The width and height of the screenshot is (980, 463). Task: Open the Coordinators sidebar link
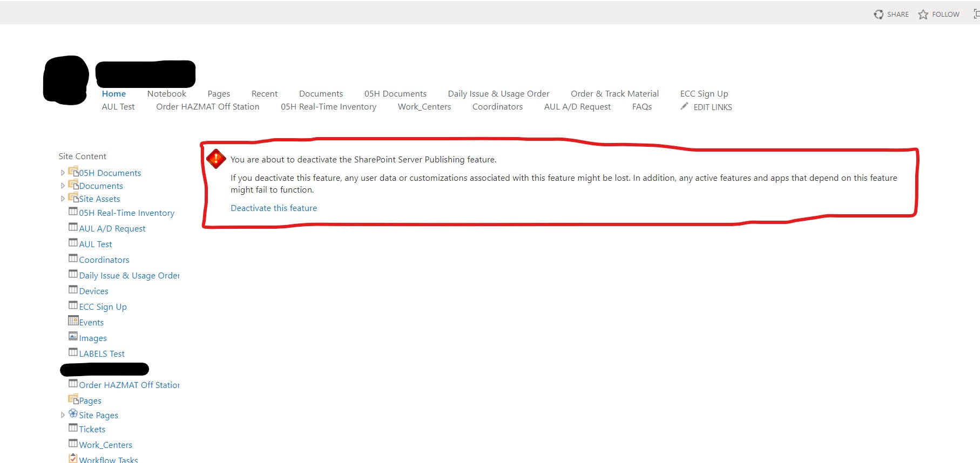(104, 260)
